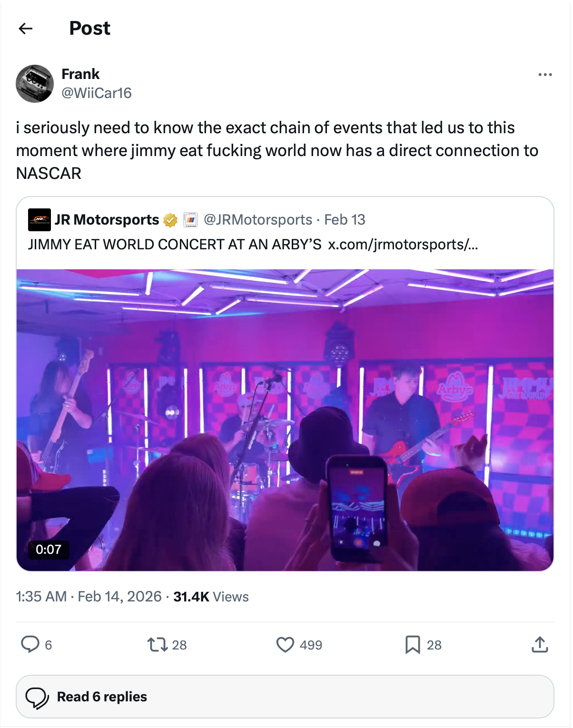This screenshot has height=728, width=573.
Task: Toggle the heart like icon
Action: tap(285, 645)
